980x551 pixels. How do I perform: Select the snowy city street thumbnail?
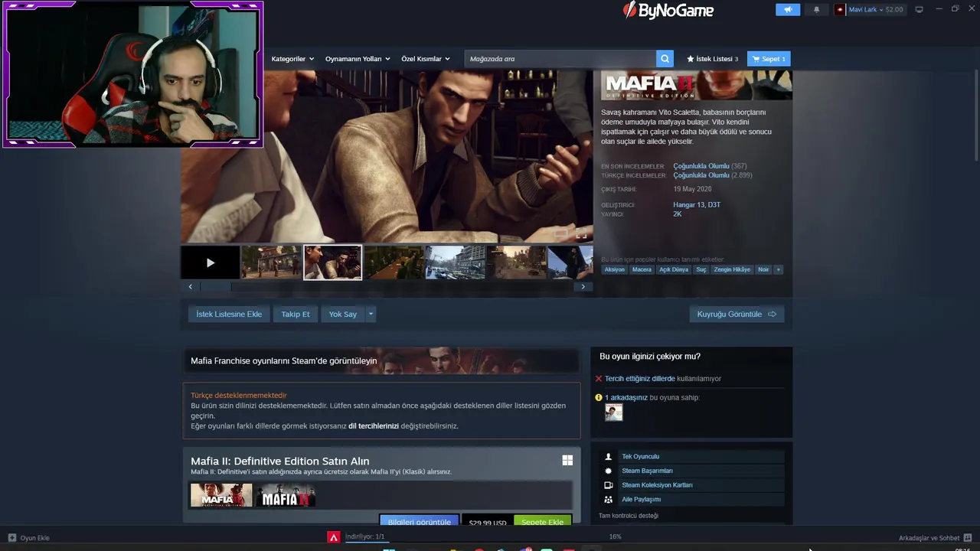point(455,262)
